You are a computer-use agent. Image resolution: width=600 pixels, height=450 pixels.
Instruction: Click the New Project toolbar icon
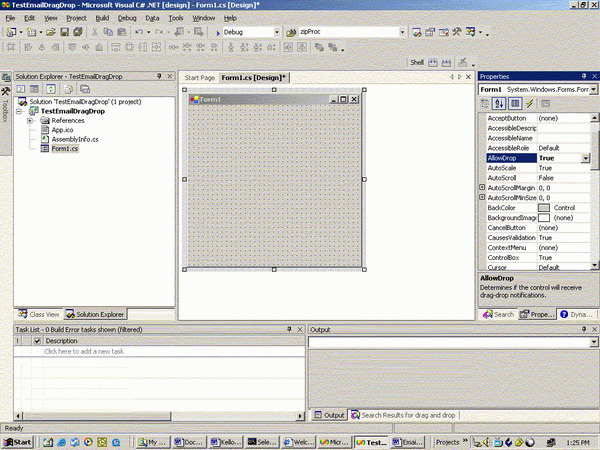11,32
